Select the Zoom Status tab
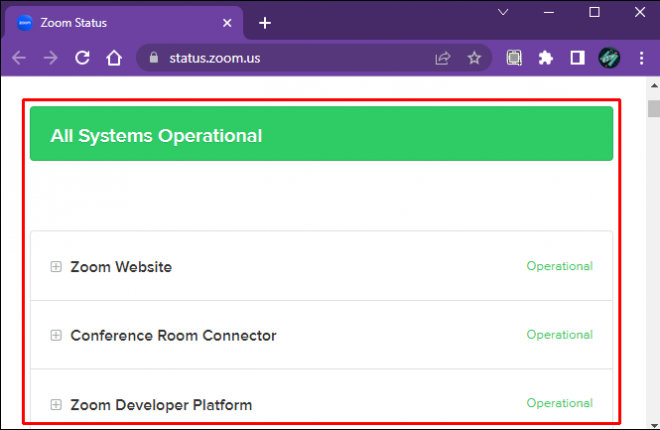Image resolution: width=660 pixels, height=430 pixels. click(110, 22)
